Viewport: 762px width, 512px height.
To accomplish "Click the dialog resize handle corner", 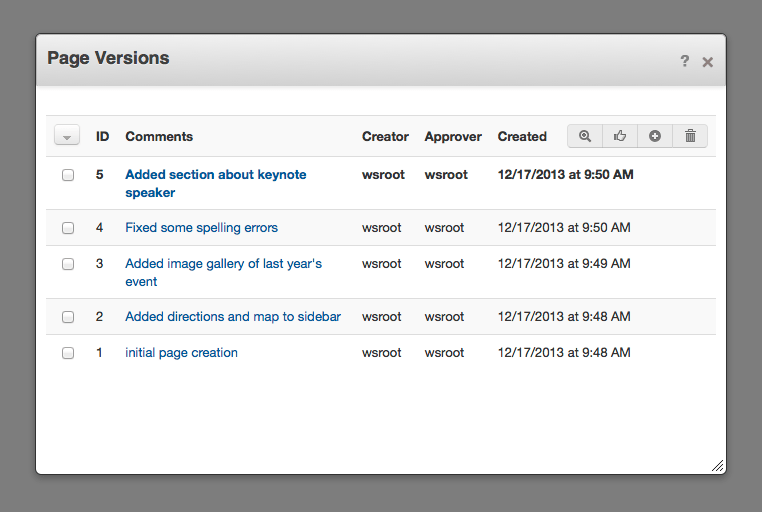I will pos(717,465).
